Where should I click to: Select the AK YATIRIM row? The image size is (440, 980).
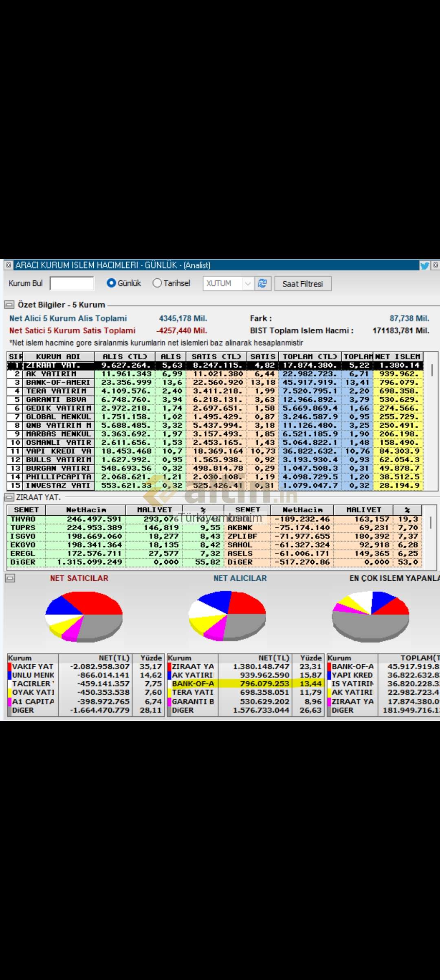[215, 374]
